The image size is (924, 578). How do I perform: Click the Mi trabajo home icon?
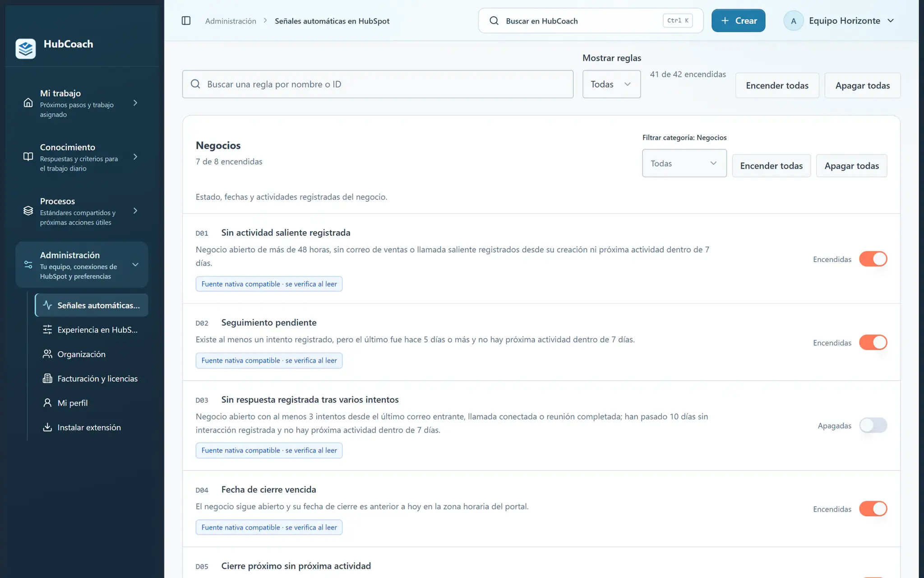(28, 103)
